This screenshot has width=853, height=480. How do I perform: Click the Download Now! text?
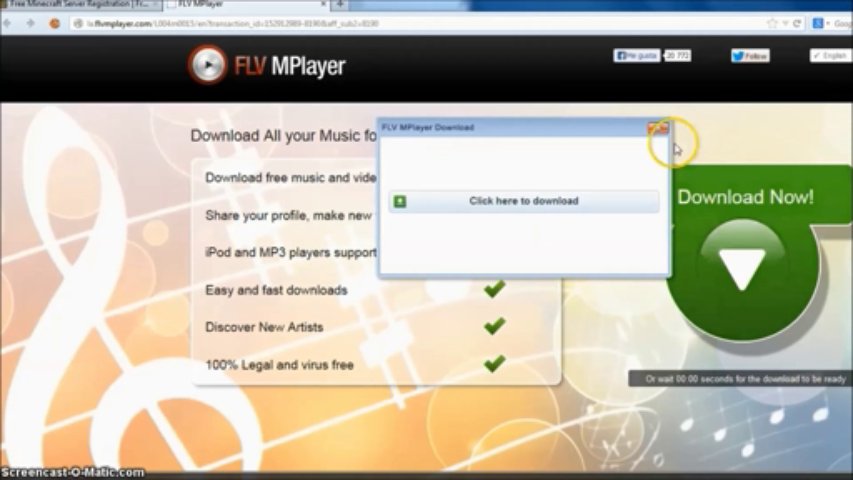tap(745, 197)
